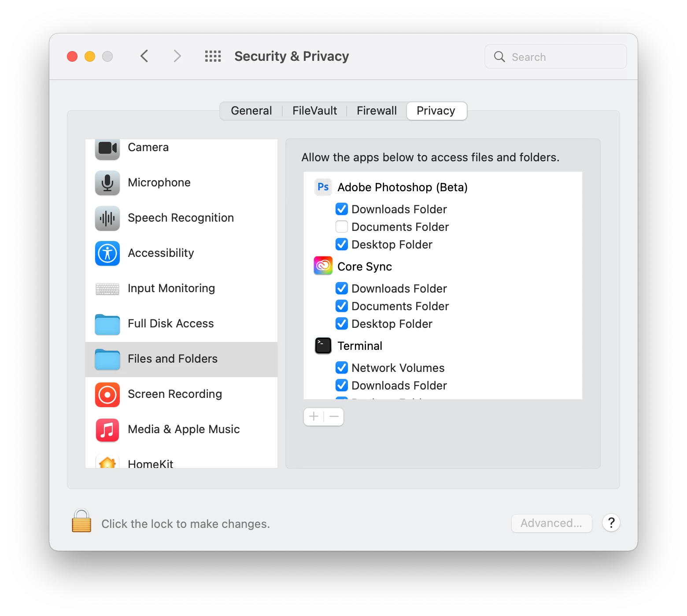Click the padlock icon to unlock changes
The width and height of the screenshot is (687, 616).
pos(81,521)
